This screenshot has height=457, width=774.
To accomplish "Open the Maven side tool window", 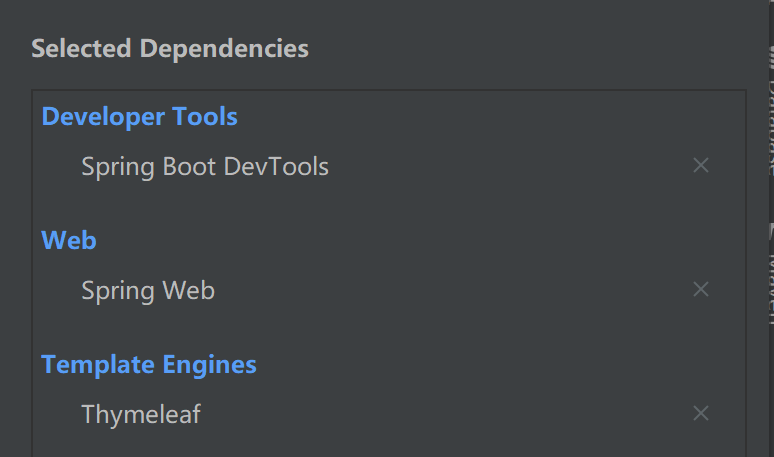I will [771, 274].
